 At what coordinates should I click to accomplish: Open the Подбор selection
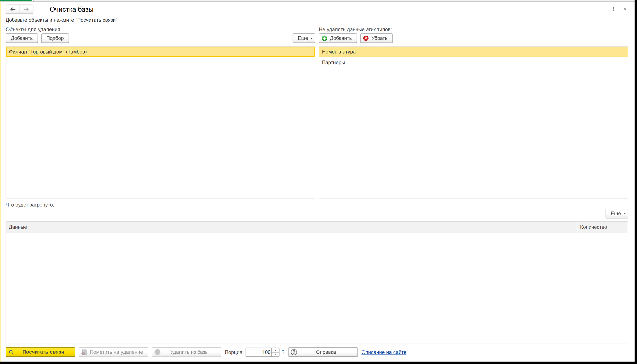coord(55,38)
